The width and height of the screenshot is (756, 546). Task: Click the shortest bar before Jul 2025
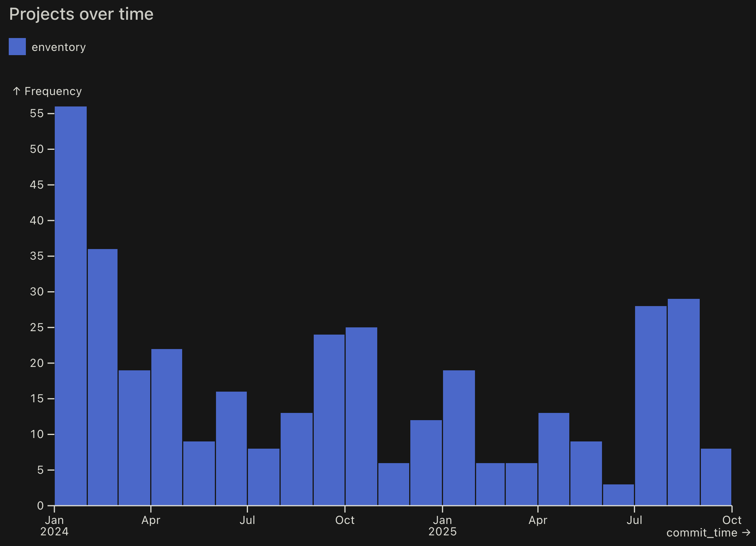[618, 495]
